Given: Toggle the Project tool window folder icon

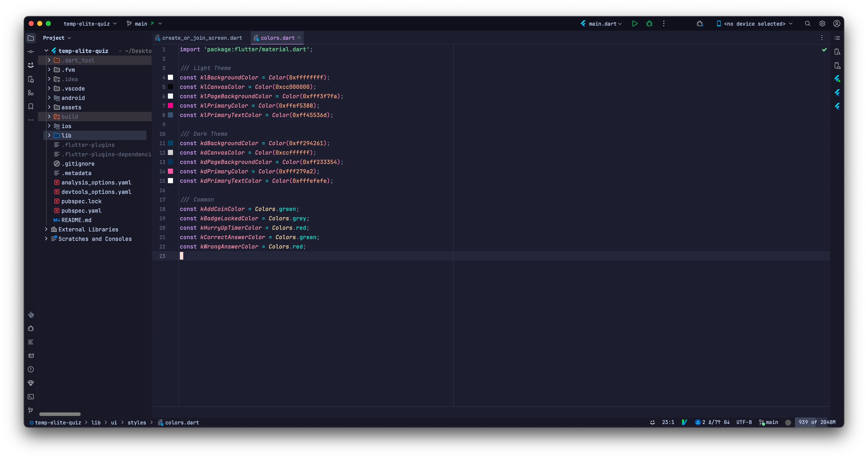Looking at the screenshot, I should 31,38.
